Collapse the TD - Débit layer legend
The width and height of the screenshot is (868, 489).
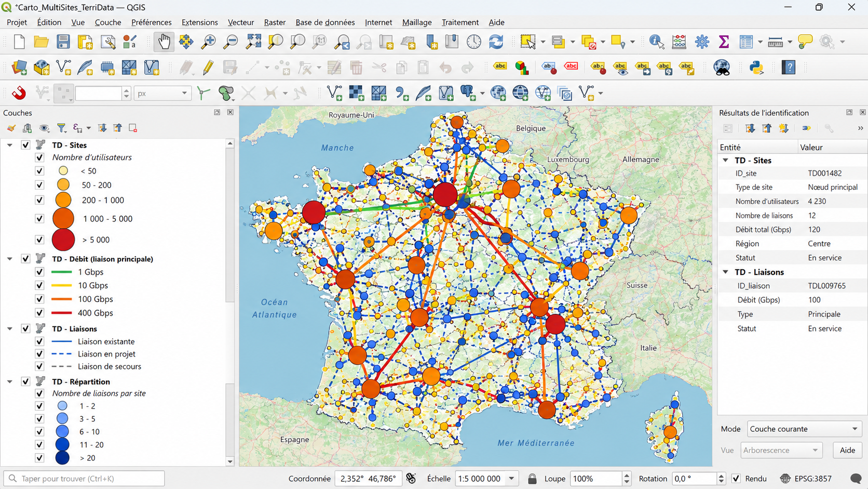10,259
